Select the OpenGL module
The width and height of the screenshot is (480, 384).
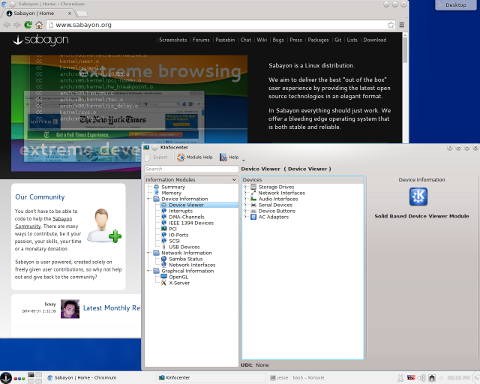[x=178, y=277]
